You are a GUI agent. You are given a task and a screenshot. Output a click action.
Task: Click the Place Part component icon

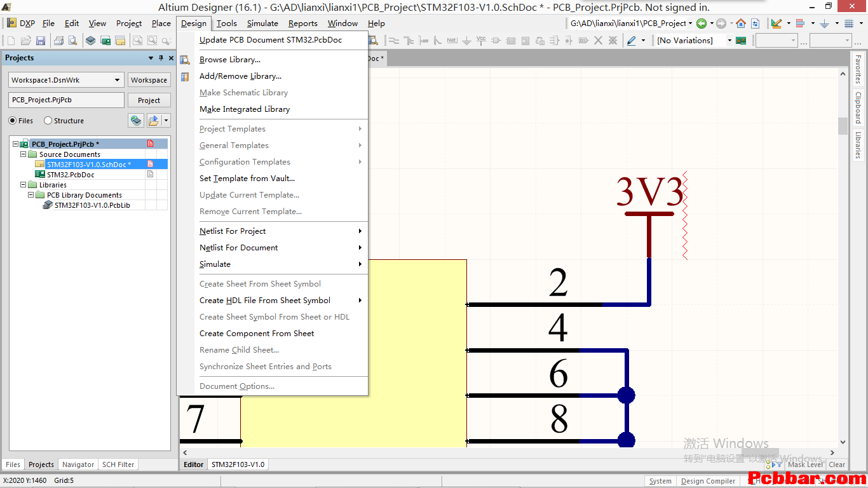click(496, 41)
